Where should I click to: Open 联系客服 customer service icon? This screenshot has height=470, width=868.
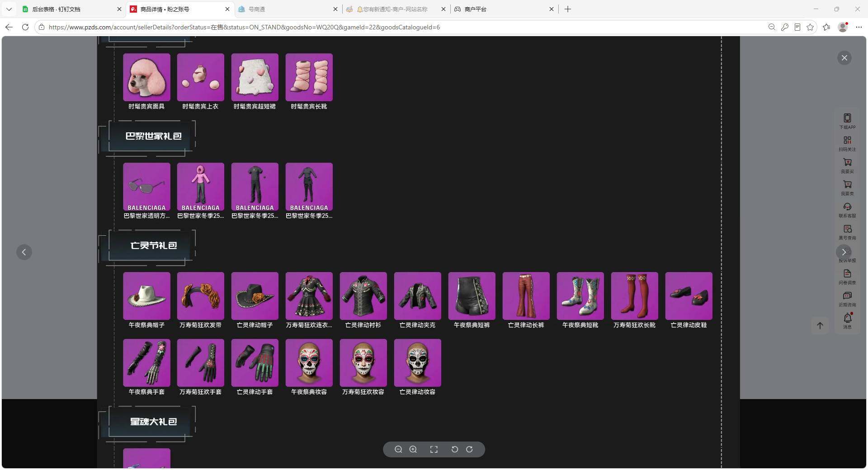click(847, 210)
